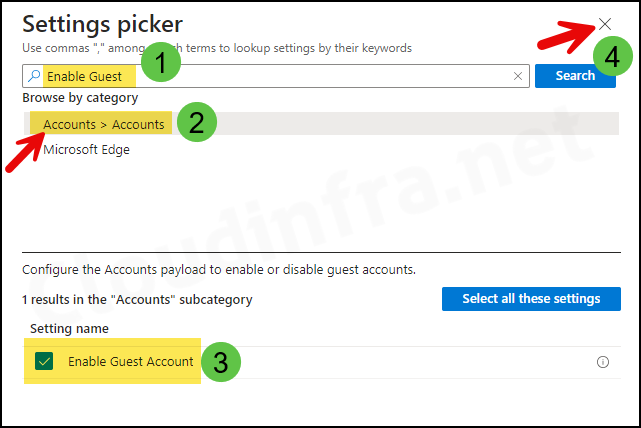Click the green circle numbered 2
This screenshot has width=641, height=428.
tap(197, 122)
